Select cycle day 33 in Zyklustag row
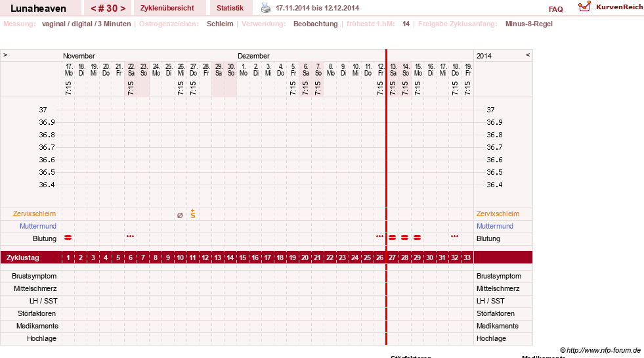 (x=467, y=257)
